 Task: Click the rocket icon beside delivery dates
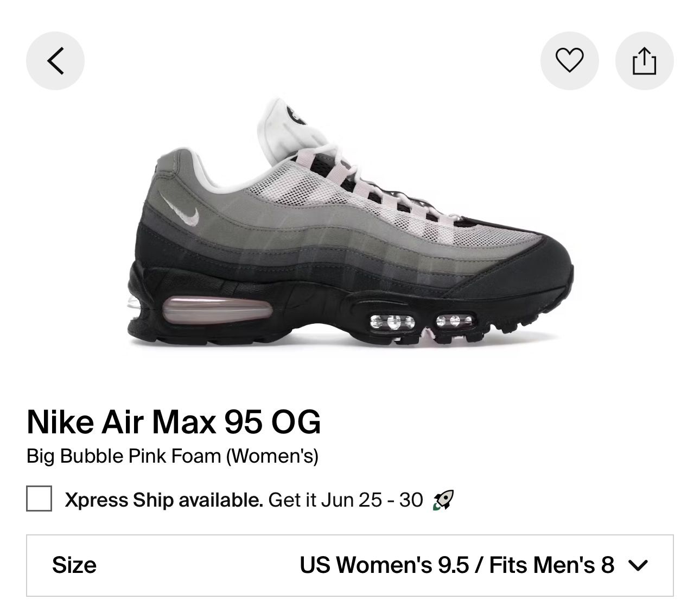click(443, 500)
